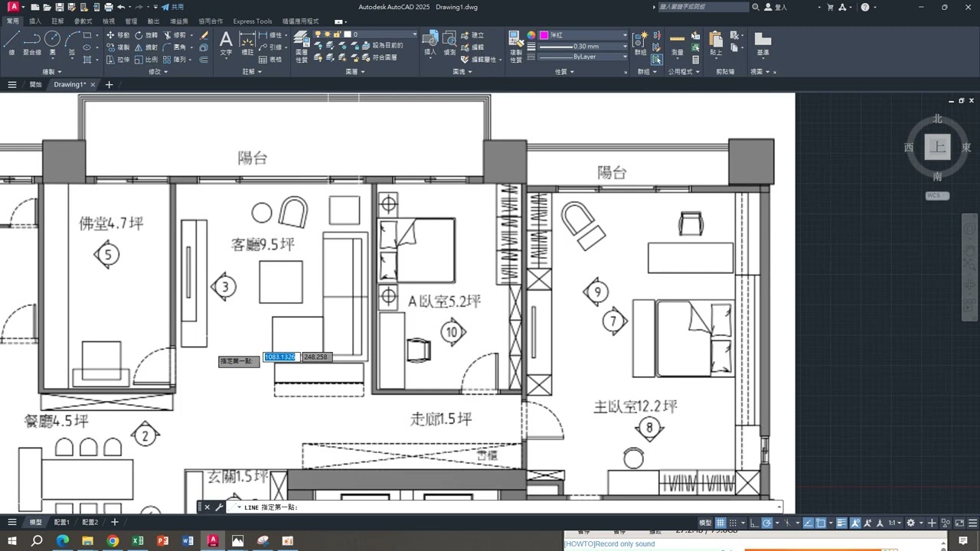This screenshot has height=551, width=980.
Task: Click the magenta color swatch in Properties
Action: point(544,35)
